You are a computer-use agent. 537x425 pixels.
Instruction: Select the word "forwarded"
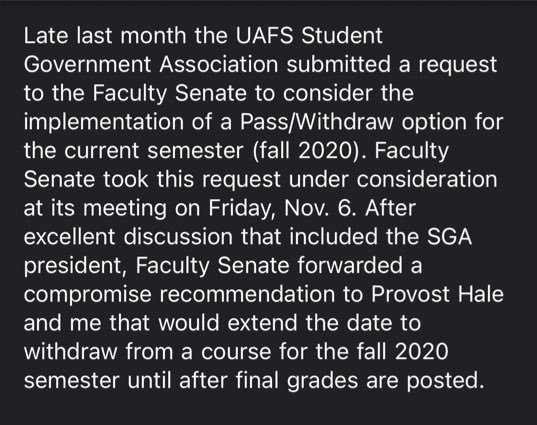pyautogui.click(x=350, y=266)
